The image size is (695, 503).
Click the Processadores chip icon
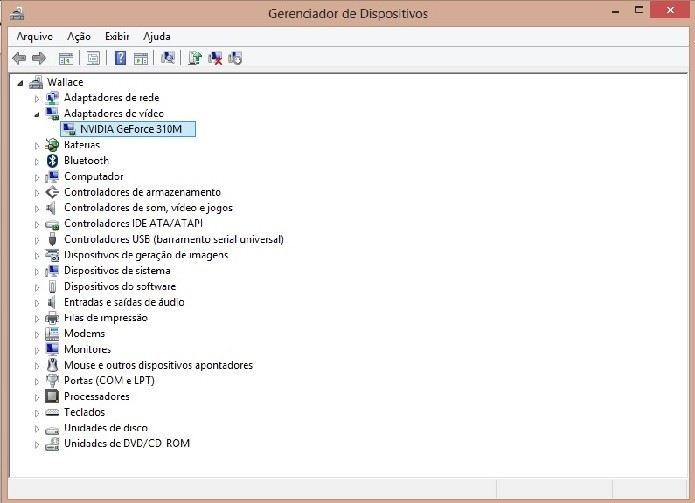point(52,396)
